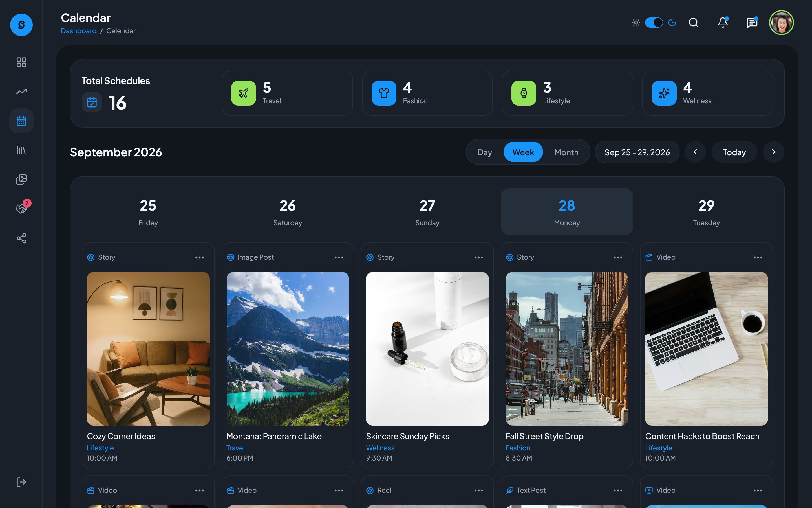The height and width of the screenshot is (508, 812).
Task: Click the Total Schedules calendar-check icon
Action: pyautogui.click(x=92, y=102)
